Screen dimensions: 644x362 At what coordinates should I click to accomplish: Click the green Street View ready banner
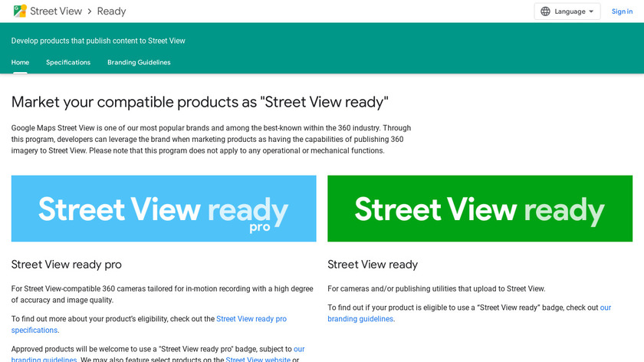[x=480, y=209]
